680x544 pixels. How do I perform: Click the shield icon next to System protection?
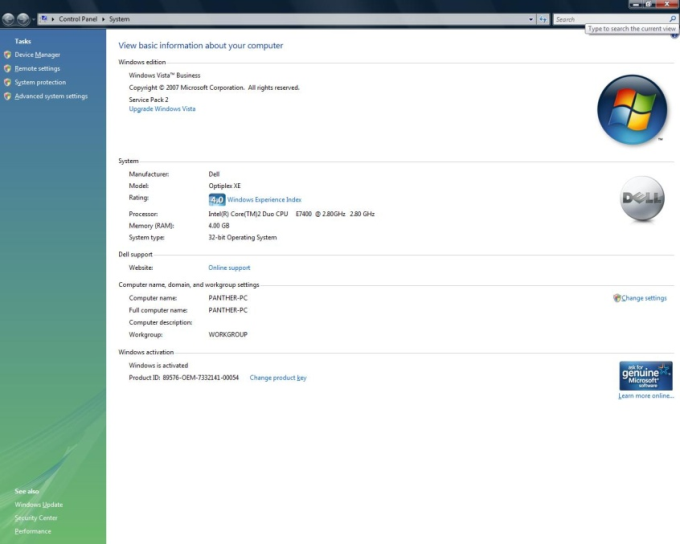click(x=8, y=83)
